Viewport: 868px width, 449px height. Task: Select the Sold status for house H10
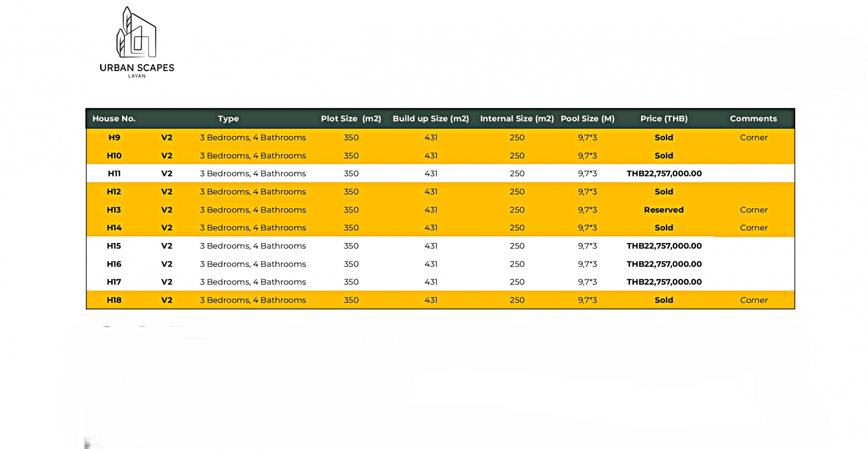(x=664, y=156)
